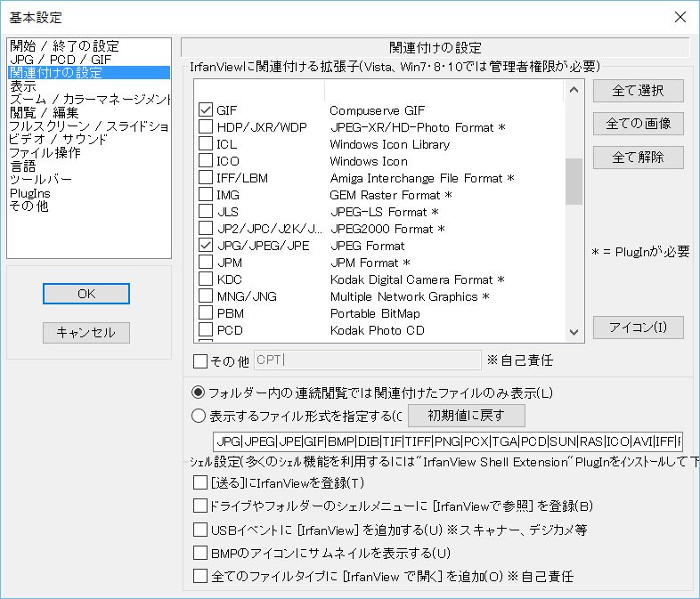This screenshot has width=700, height=599.
Task: Select その他 in category list
Action: [89, 206]
